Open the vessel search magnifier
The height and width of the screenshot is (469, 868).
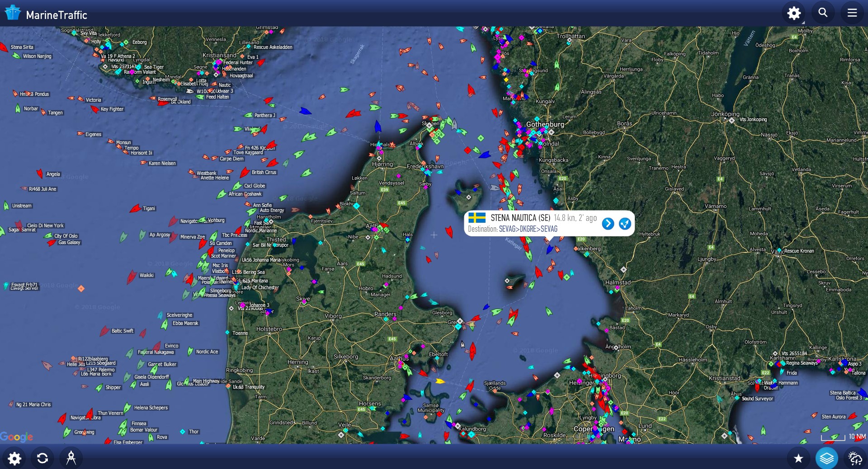coord(823,13)
